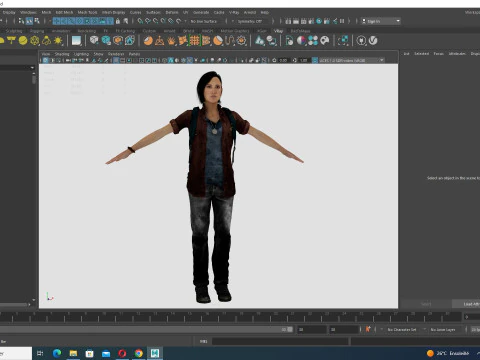480x360 pixels.
Task: Click the orange grid with green brackets icon
Action: [x=194, y=41]
